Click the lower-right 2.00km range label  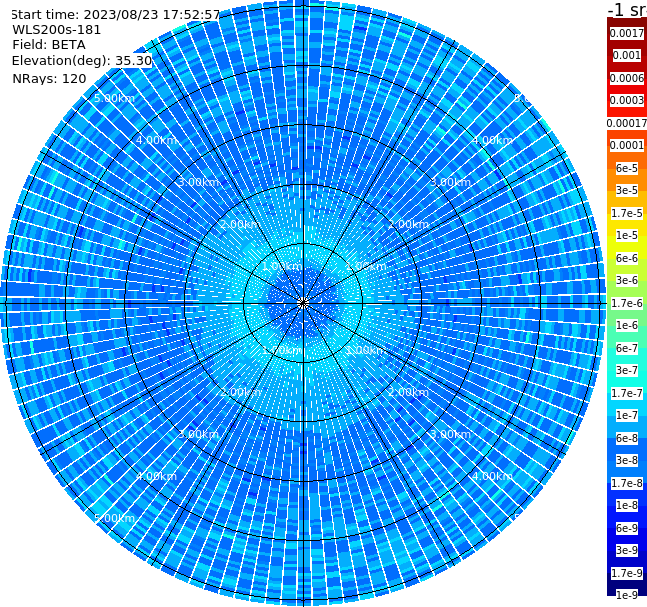pyautogui.click(x=409, y=392)
